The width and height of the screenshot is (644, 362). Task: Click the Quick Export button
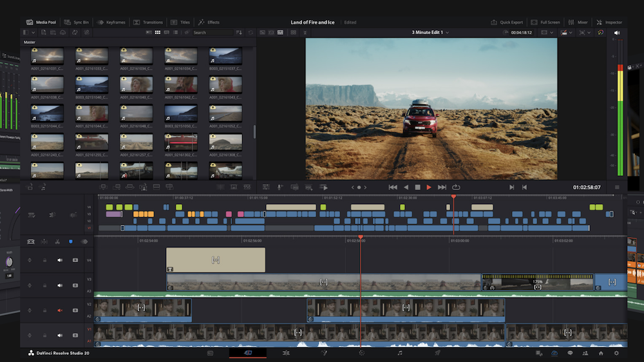click(507, 22)
